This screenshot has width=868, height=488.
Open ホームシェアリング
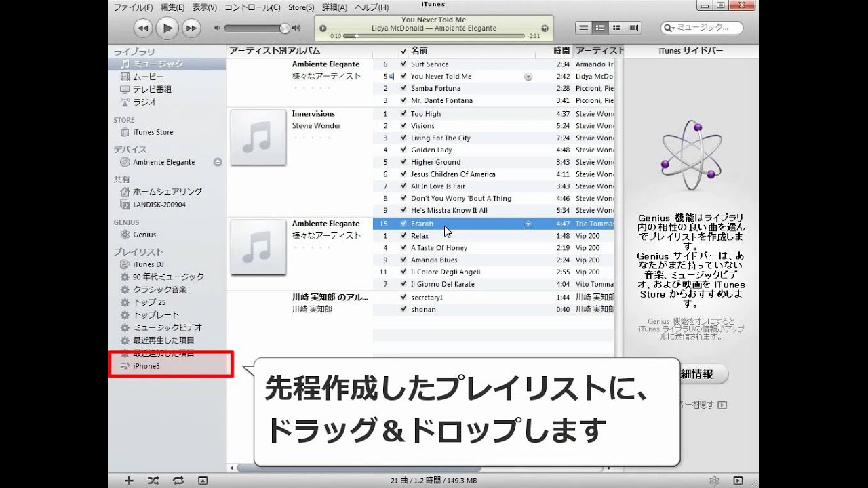click(x=167, y=192)
